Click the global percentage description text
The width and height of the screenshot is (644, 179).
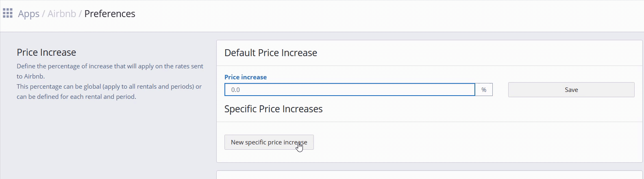click(109, 92)
